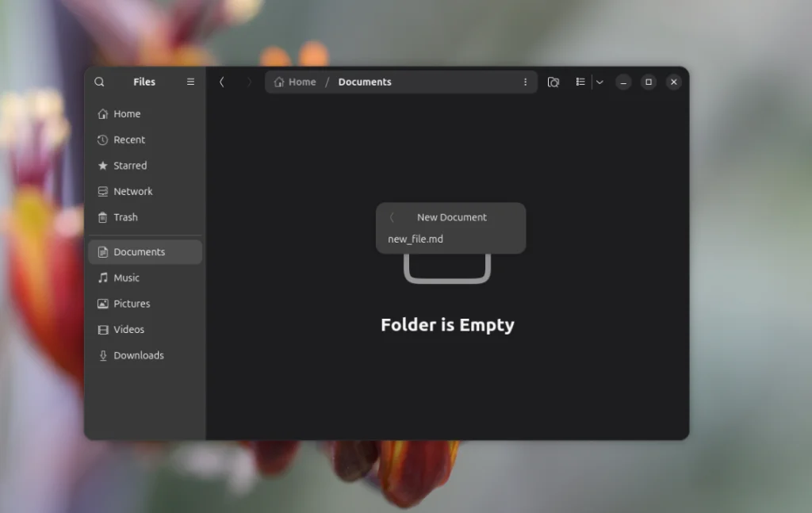Image resolution: width=812 pixels, height=513 pixels.
Task: Activate the search-in-folder toolbar icon
Action: (x=553, y=82)
